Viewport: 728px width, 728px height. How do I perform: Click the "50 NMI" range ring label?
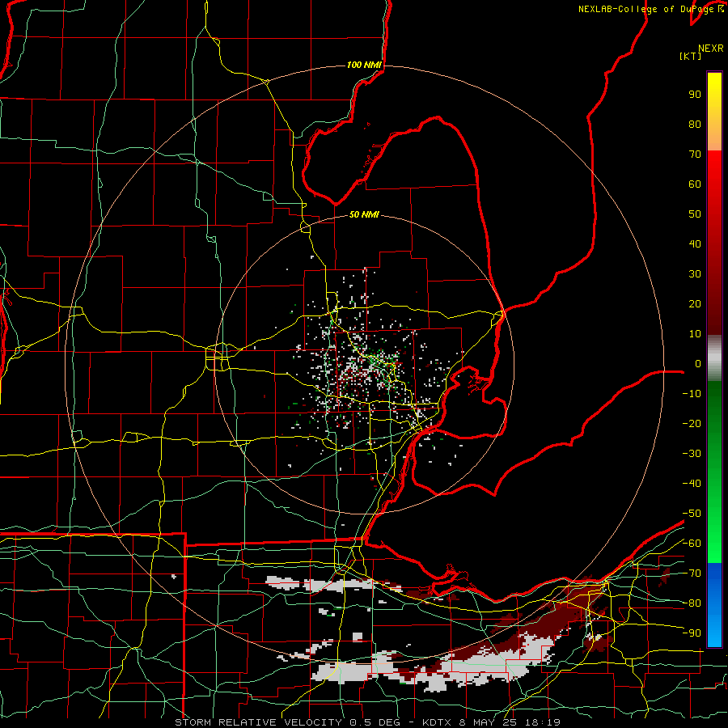tap(364, 214)
